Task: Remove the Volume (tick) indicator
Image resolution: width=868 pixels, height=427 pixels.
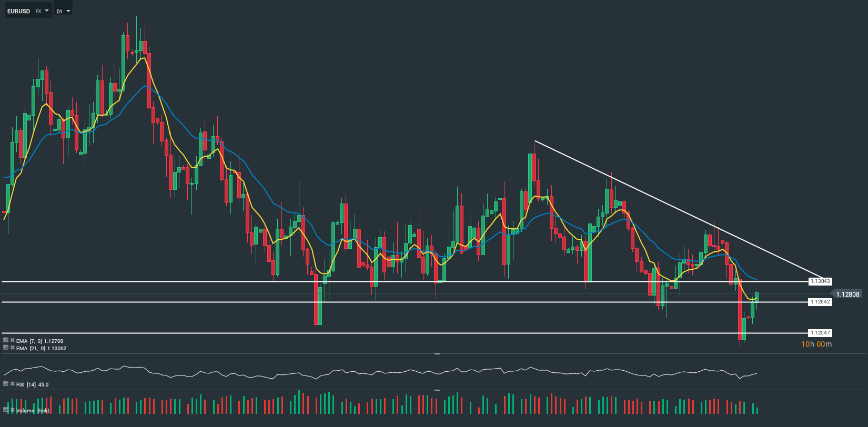Action: (12, 410)
